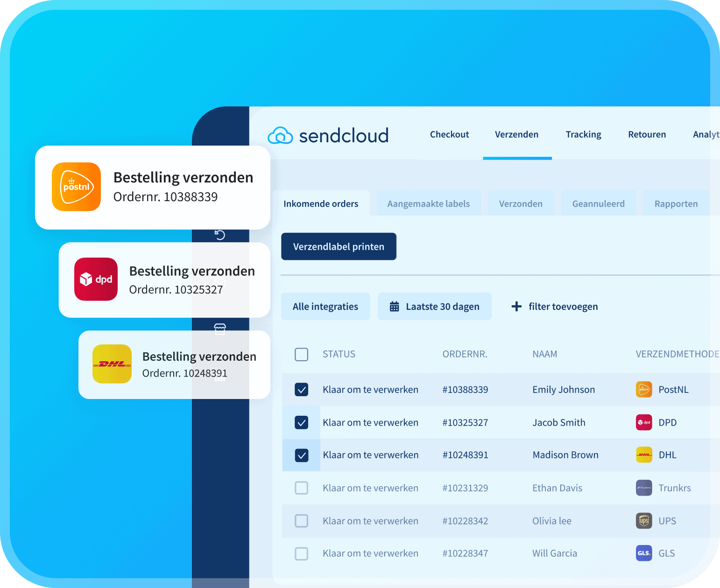Switch to the Aangemaakte labels tab
Screen dimensions: 720x588
click(x=429, y=203)
